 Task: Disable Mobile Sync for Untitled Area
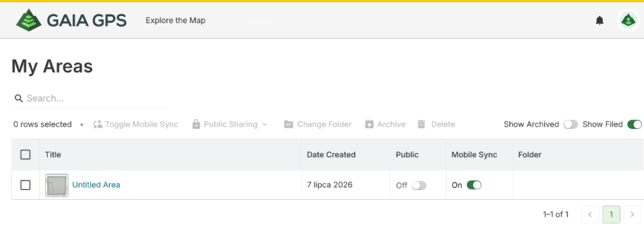click(474, 185)
